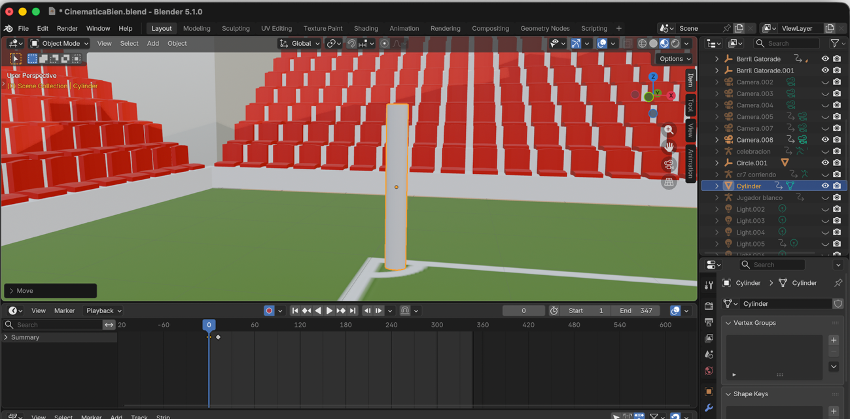Toggle camera view icon in viewport

669,165
